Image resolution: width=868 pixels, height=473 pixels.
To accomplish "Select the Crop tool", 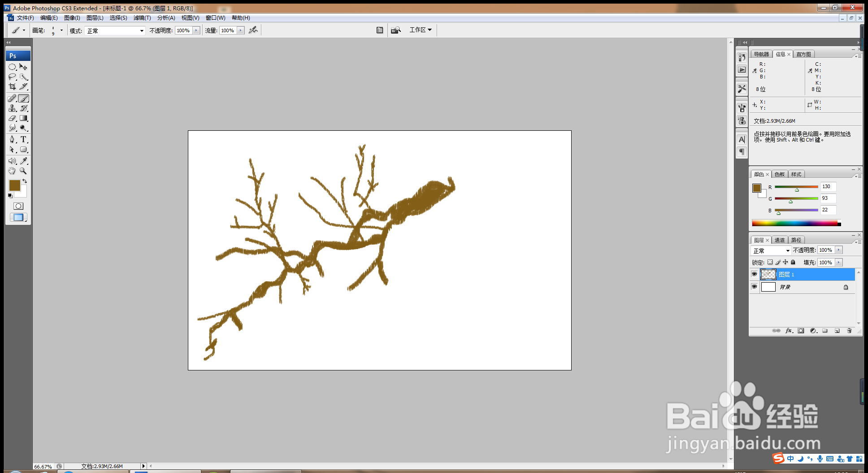I will [x=12, y=86].
